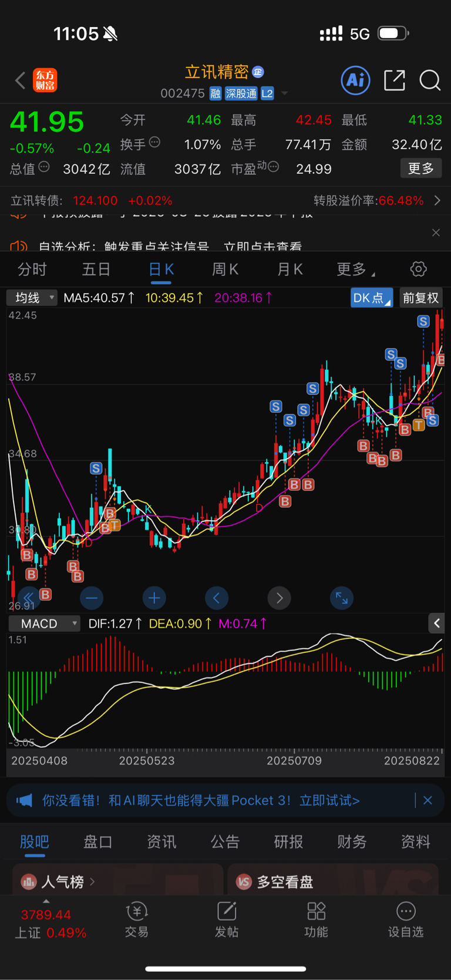Tap the 市盈 info circle icon
The height and width of the screenshot is (980, 451).
coord(273,167)
